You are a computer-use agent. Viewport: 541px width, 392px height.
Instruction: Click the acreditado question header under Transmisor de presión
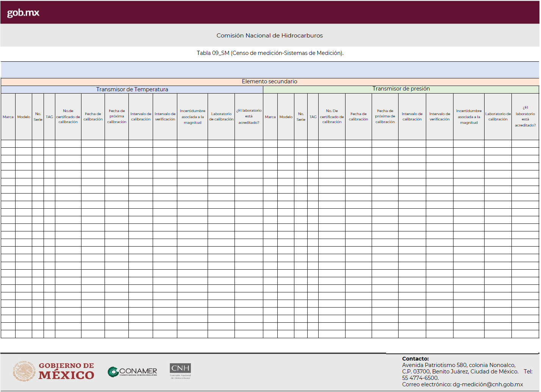[x=525, y=117]
